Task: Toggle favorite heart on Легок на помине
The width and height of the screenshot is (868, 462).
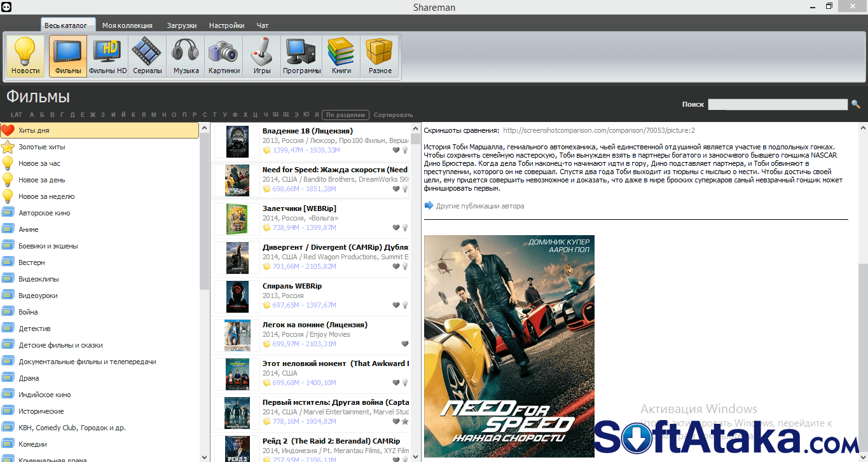Action: click(404, 344)
